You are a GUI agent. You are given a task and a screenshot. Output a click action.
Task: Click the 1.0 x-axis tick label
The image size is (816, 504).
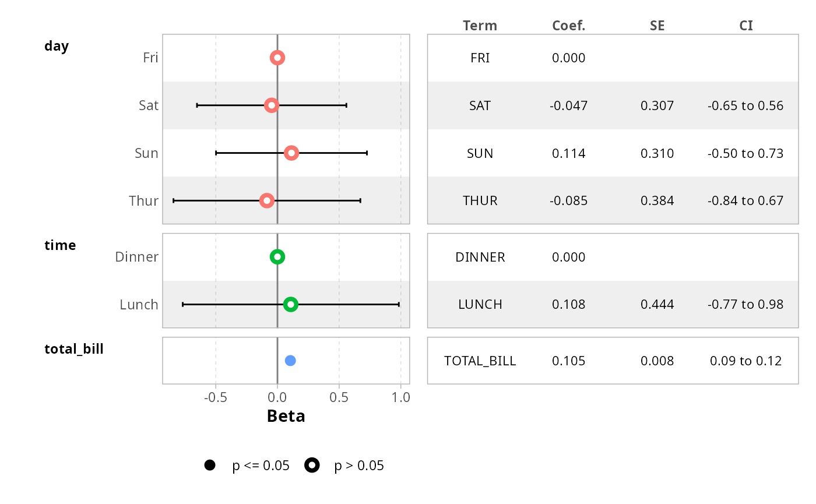(400, 397)
